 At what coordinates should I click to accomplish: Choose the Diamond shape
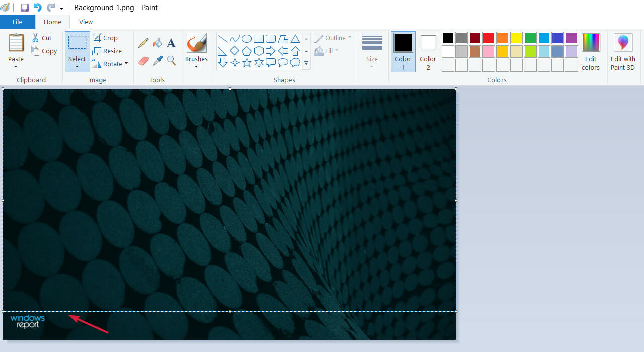tap(234, 51)
